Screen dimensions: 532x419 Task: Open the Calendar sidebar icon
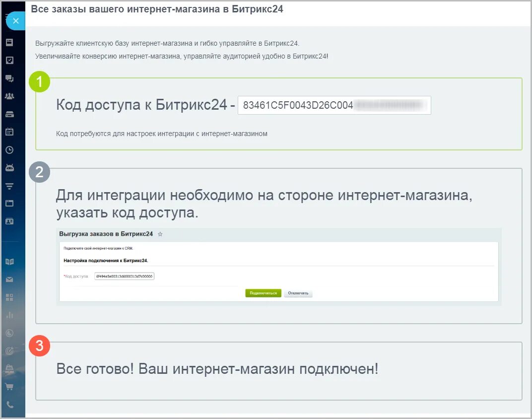9,132
